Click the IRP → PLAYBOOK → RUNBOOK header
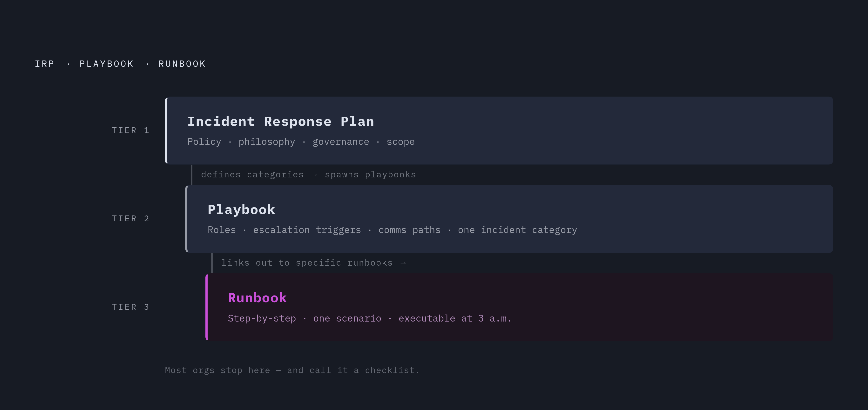 click(120, 64)
